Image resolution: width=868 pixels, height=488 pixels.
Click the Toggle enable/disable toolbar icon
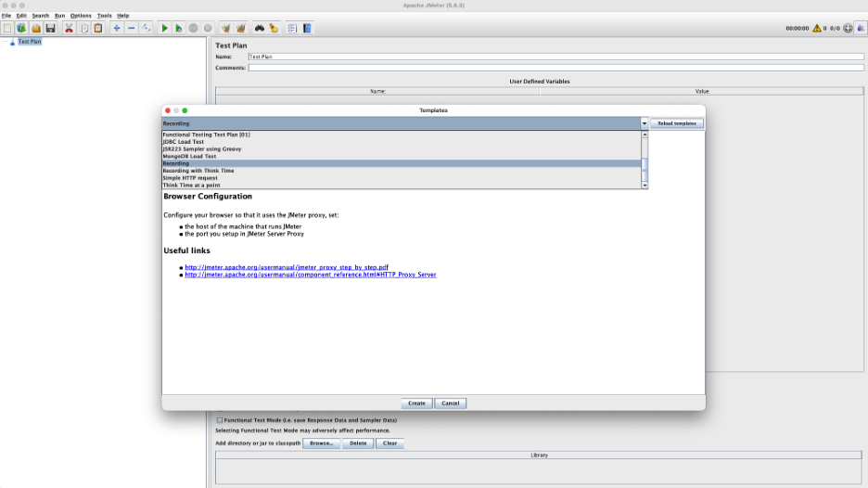[x=146, y=28]
